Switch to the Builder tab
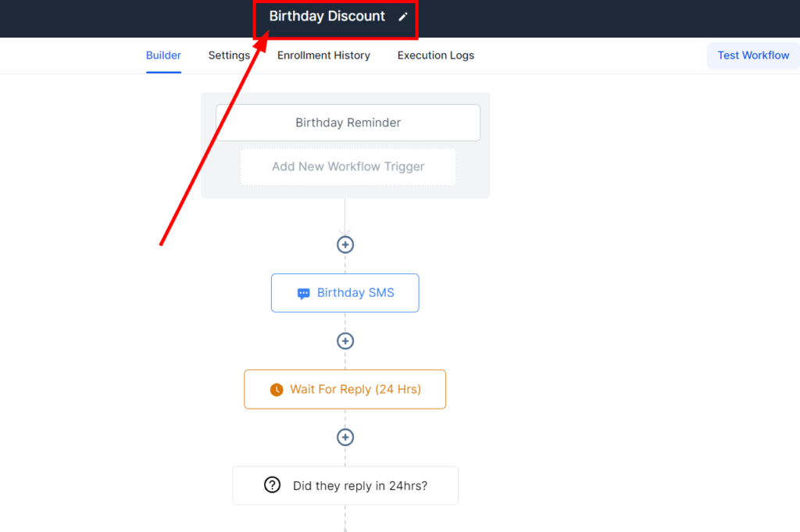The height and width of the screenshot is (532, 800). click(163, 55)
